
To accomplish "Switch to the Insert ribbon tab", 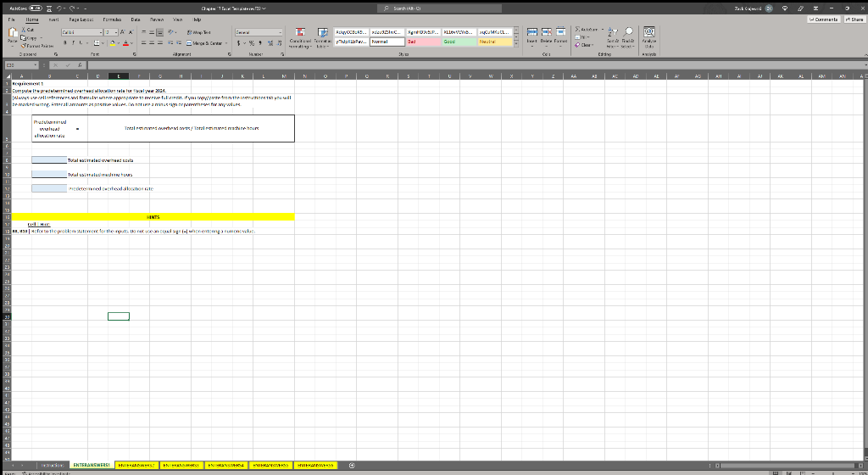I will pyautogui.click(x=53, y=20).
